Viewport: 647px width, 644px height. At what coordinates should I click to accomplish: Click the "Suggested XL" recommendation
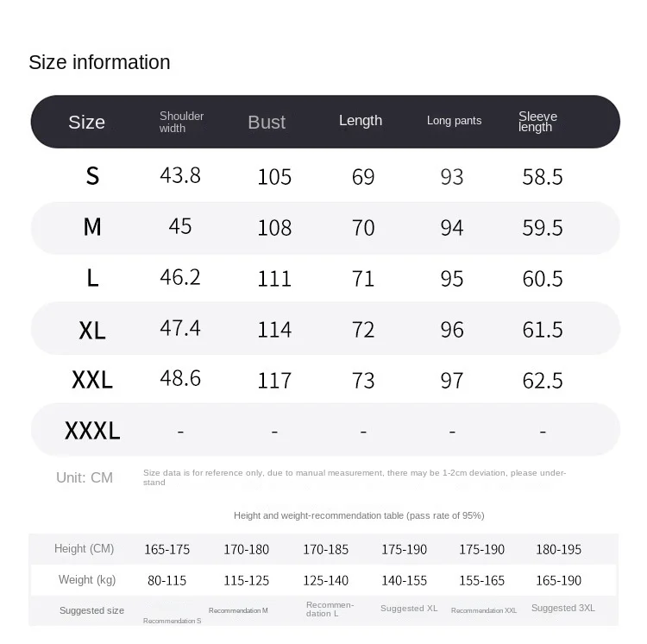[x=409, y=609]
